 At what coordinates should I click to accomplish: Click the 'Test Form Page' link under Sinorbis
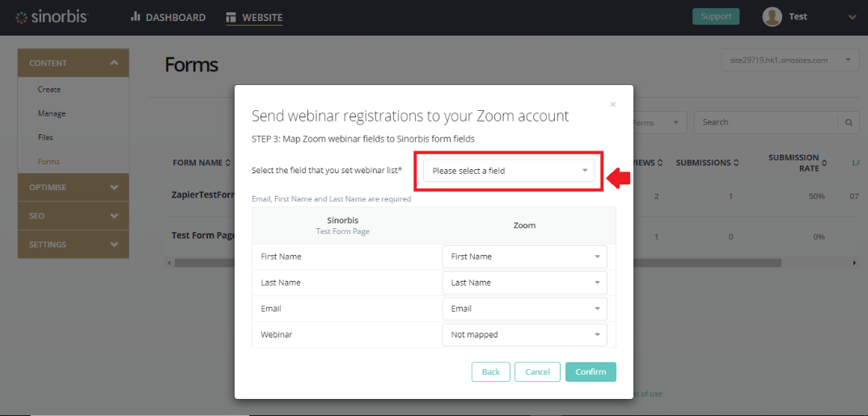pyautogui.click(x=343, y=231)
